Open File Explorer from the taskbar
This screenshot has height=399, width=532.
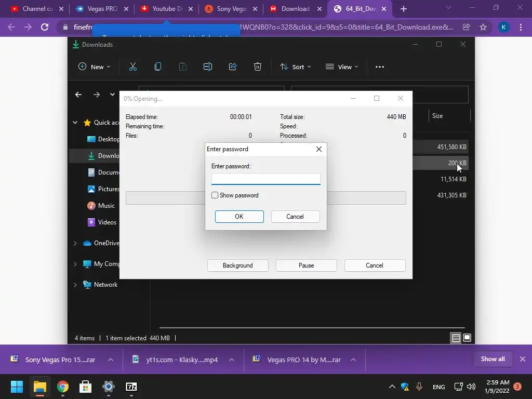pos(39,387)
